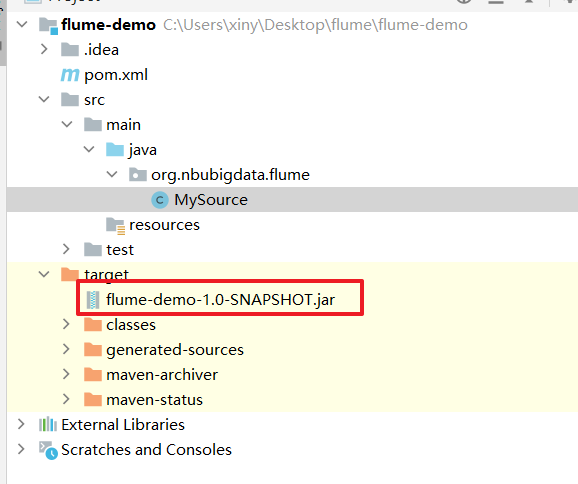578x484 pixels.
Task: Collapse the main folder chevron
Action: coord(67,125)
